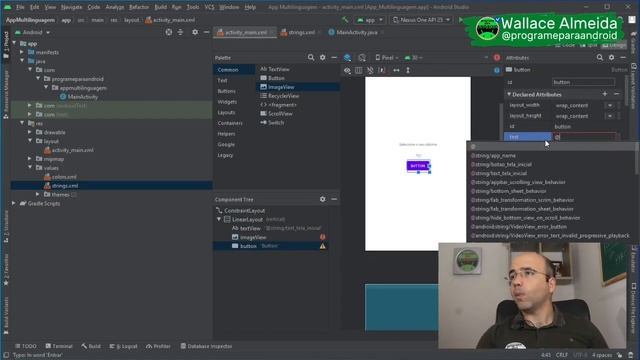Collapse the java folder
The height and width of the screenshot is (360, 640).
click(22, 61)
